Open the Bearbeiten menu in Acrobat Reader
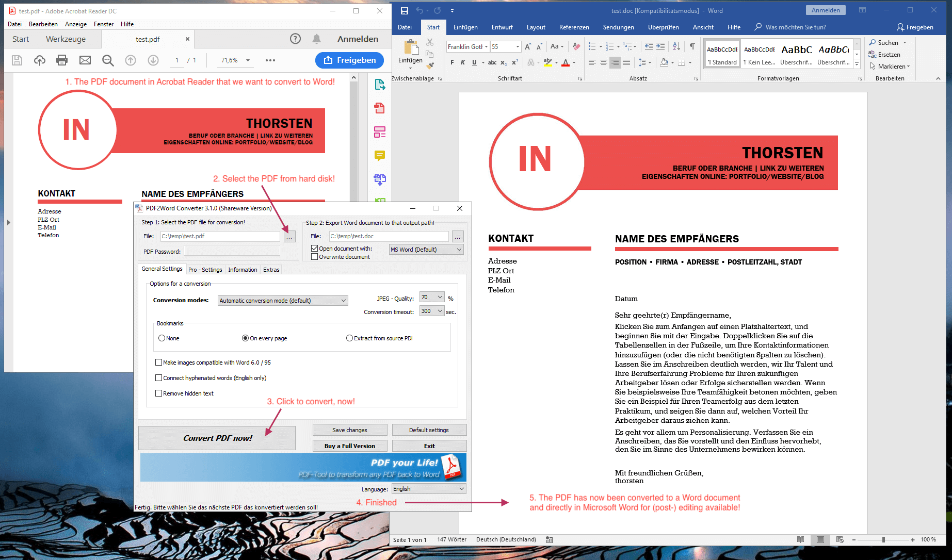This screenshot has width=952, height=560. [43, 24]
